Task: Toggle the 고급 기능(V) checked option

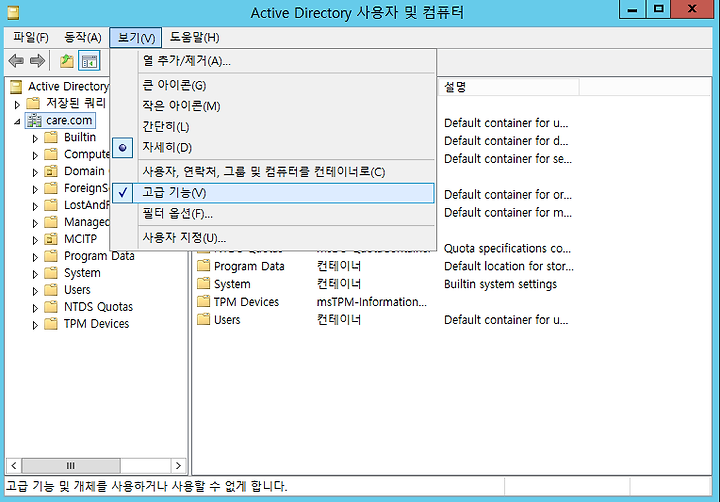Action: 273,193
